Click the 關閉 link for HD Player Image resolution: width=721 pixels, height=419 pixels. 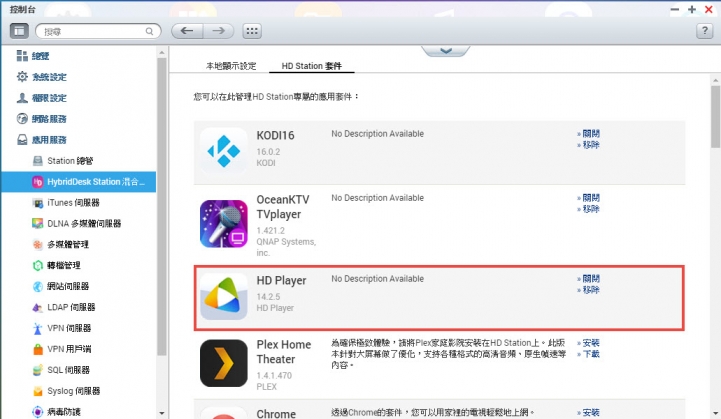coord(589,279)
